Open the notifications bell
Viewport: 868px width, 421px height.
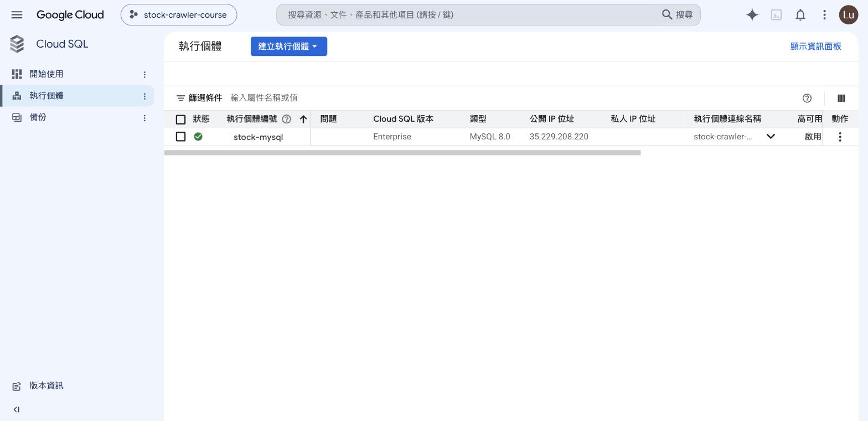(x=800, y=15)
